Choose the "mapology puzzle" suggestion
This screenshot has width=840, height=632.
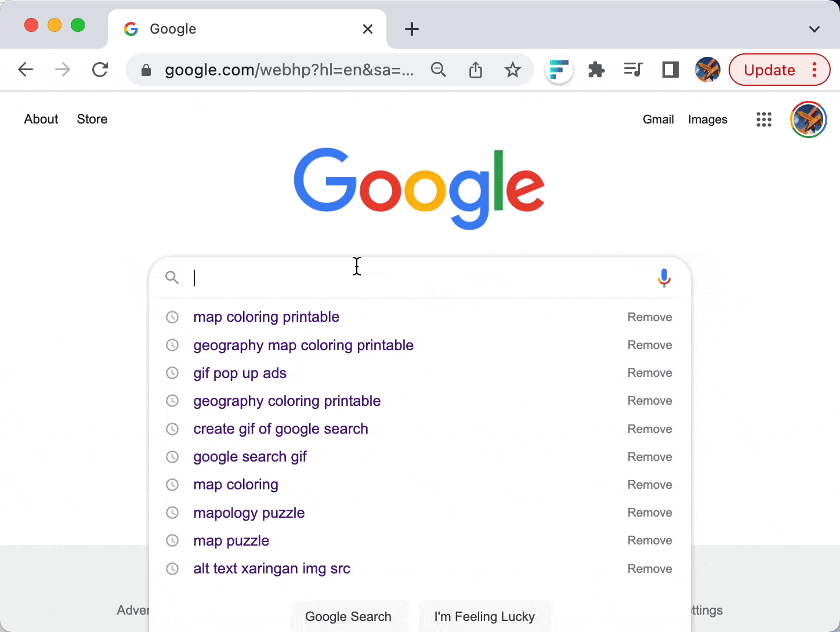point(249,513)
